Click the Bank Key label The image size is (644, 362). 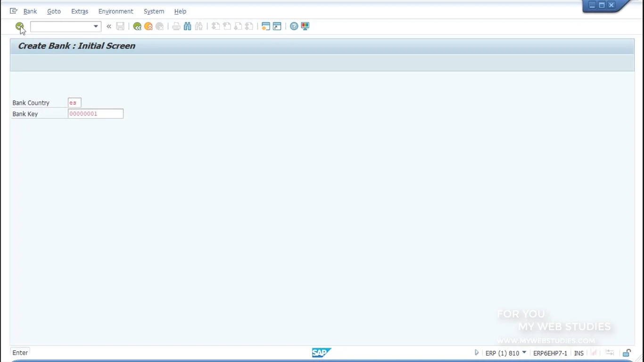tap(25, 114)
